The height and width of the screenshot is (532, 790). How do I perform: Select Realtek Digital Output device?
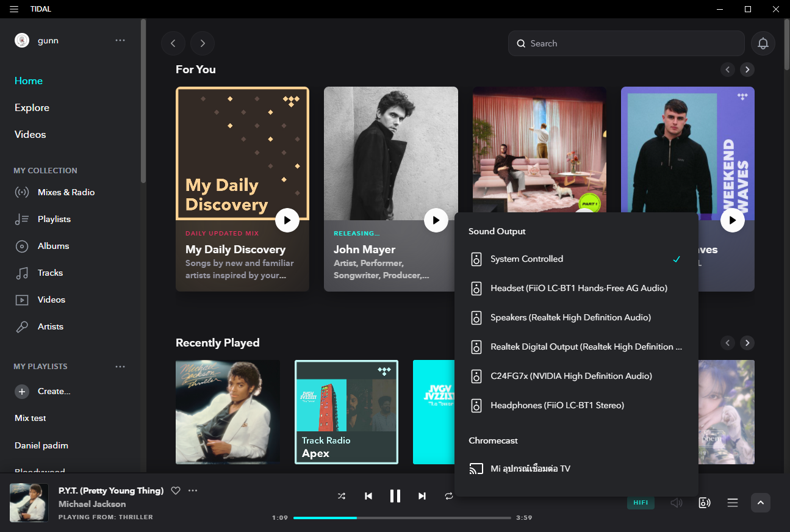coord(576,347)
